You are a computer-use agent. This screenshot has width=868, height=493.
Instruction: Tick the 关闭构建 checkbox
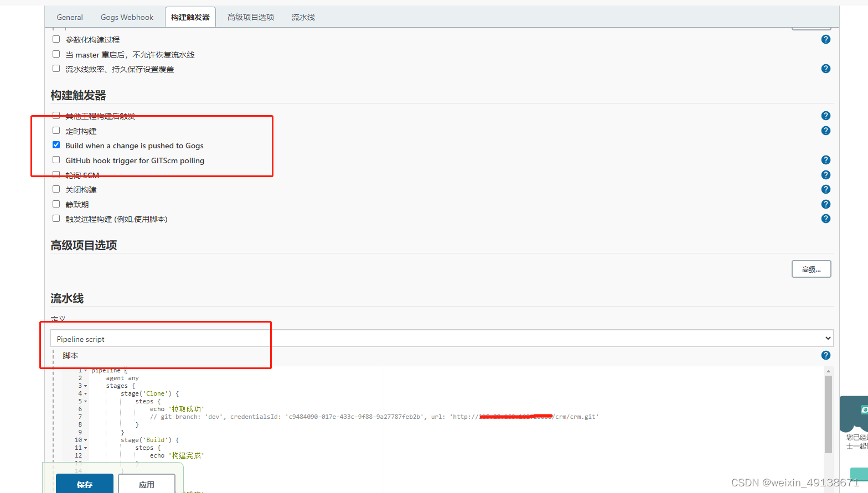tap(56, 189)
